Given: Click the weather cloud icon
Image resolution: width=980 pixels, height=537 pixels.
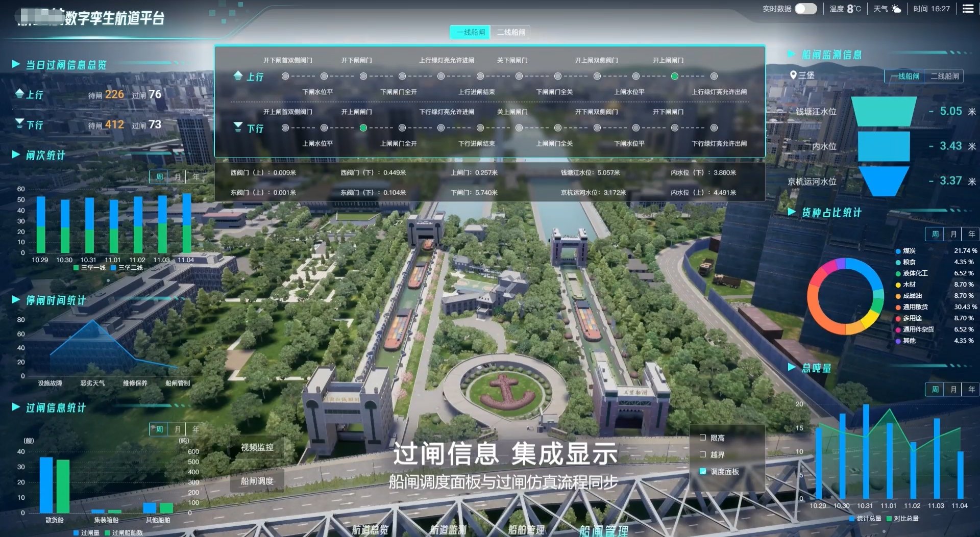Looking at the screenshot, I should tap(896, 9).
